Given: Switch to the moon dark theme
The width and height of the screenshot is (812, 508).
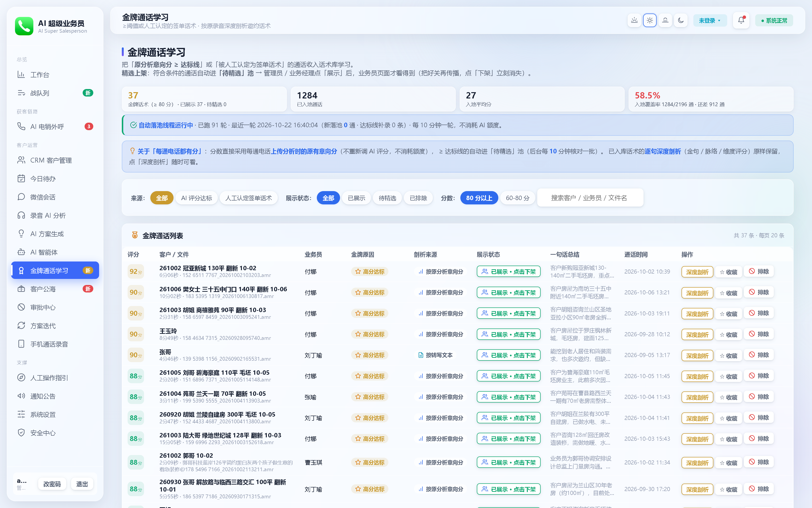Looking at the screenshot, I should 681,21.
